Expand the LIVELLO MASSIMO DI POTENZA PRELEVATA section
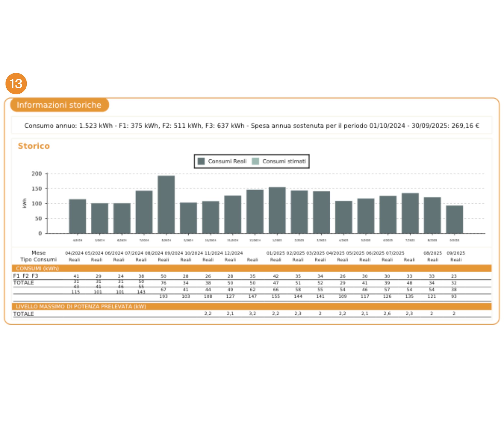The width and height of the screenshot is (504, 422). pyautogui.click(x=81, y=307)
